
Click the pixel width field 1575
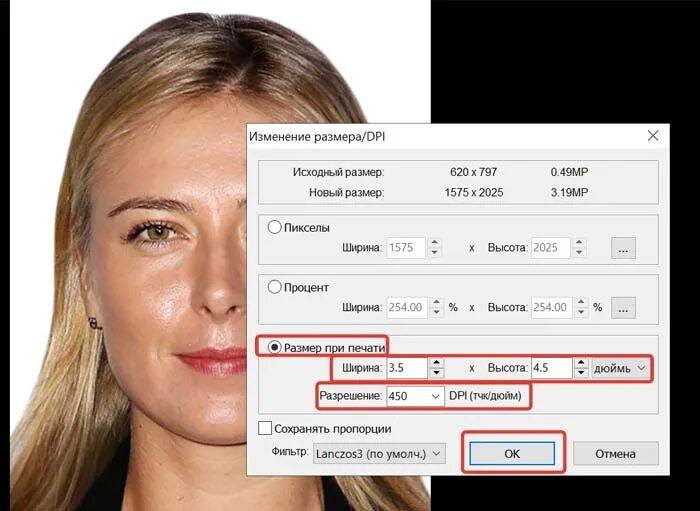[406, 248]
